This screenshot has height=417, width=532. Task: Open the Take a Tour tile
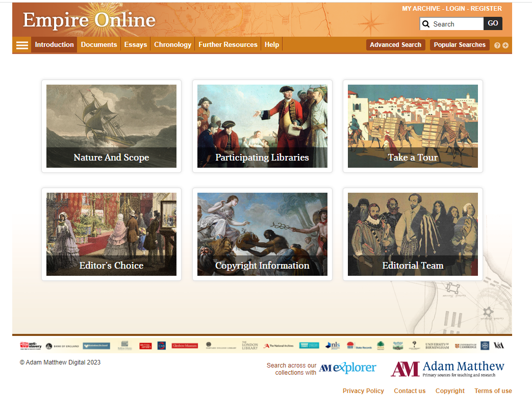(412, 126)
